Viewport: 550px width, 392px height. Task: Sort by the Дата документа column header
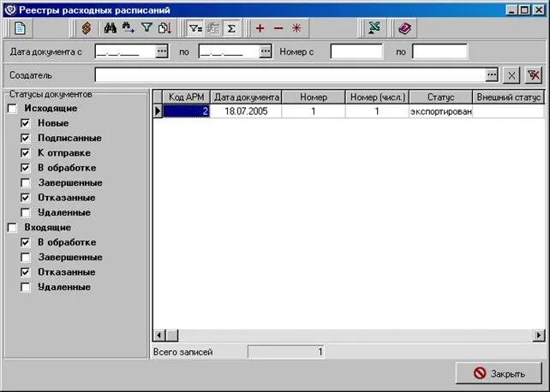coord(246,97)
